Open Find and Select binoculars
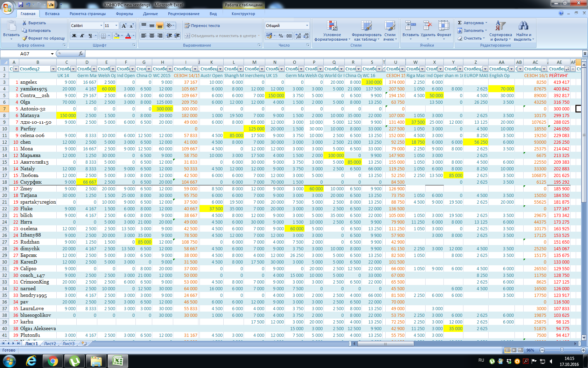 [523, 27]
